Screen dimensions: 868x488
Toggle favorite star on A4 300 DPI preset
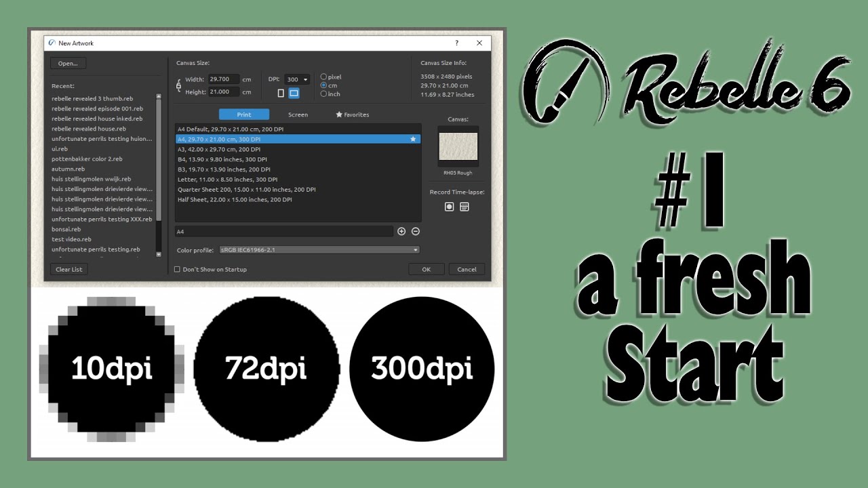413,139
